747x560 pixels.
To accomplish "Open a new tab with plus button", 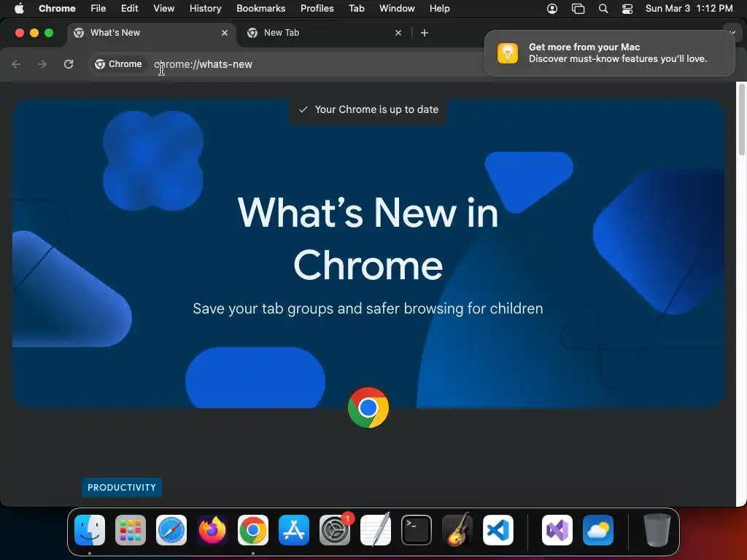I will coord(425,33).
